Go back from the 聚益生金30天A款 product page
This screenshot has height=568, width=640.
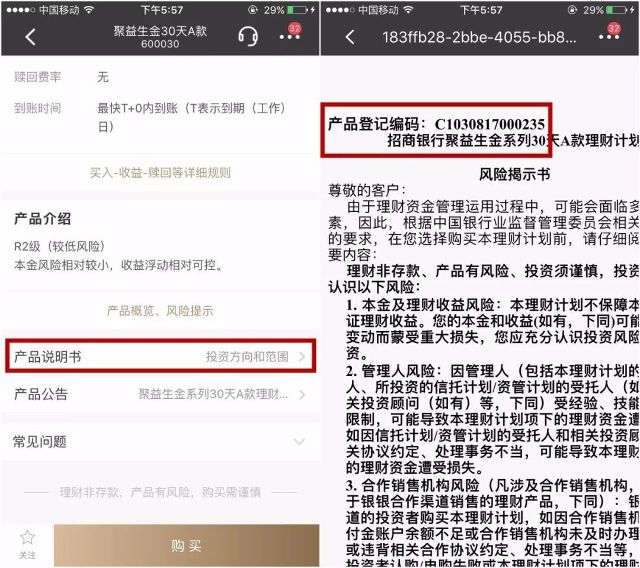click(x=31, y=37)
